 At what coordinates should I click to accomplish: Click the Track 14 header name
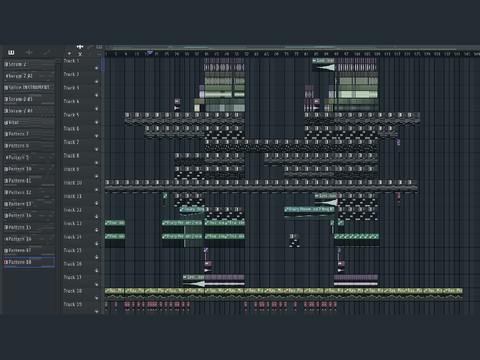coord(73,237)
